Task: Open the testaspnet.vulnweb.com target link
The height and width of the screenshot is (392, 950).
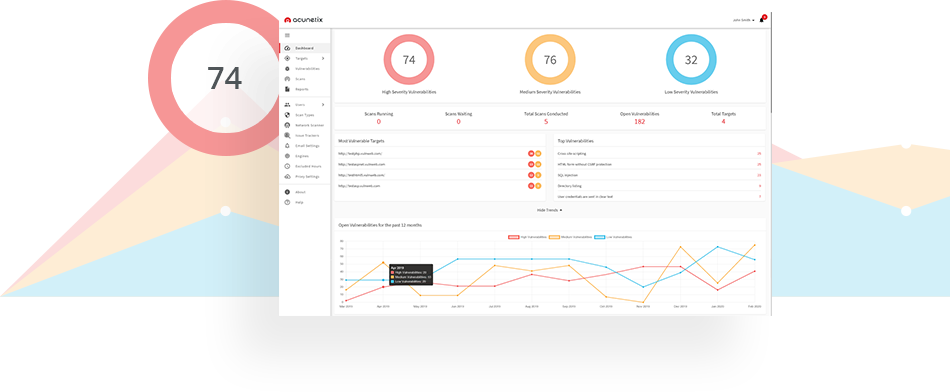Action: coord(362,164)
